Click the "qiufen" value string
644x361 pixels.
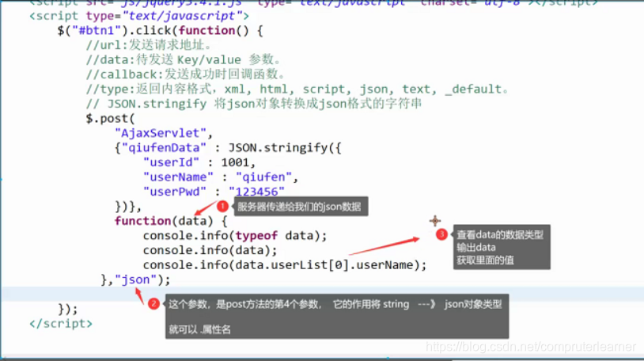click(x=263, y=177)
